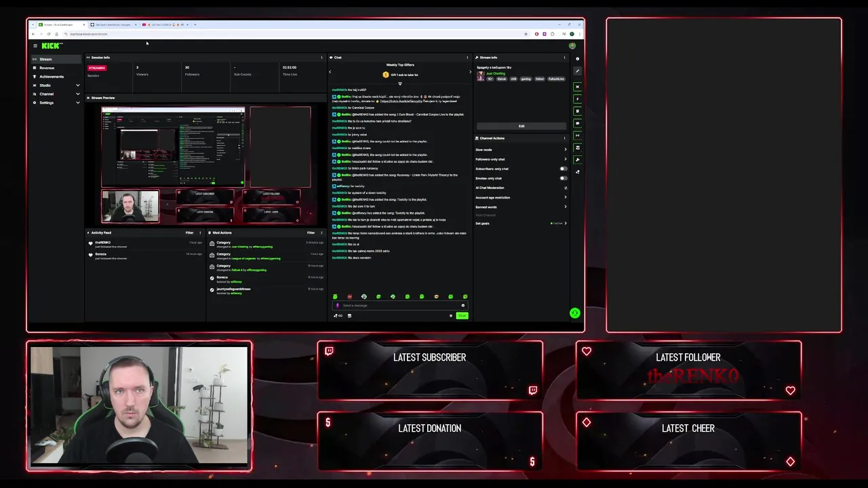
Task: Click the chat message input field
Action: pos(400,305)
